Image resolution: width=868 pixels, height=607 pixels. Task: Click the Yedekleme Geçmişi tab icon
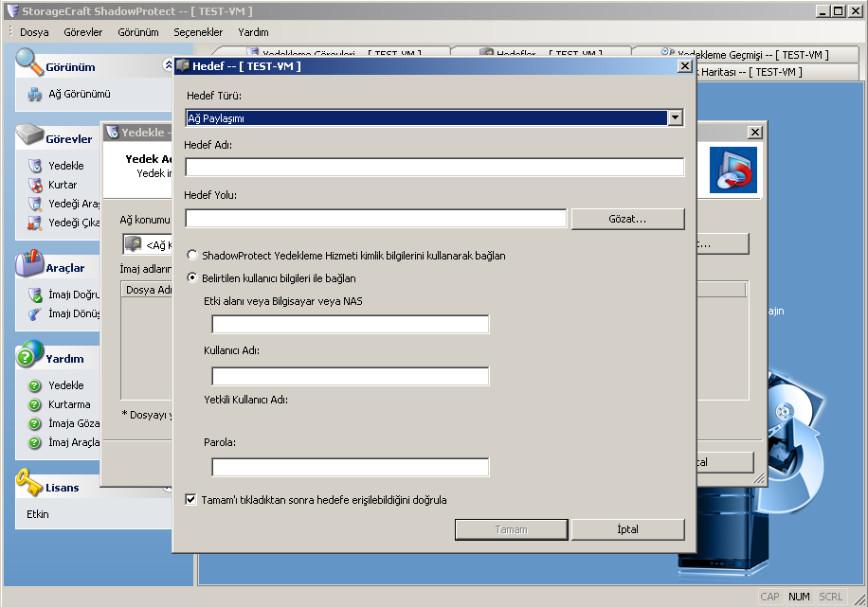668,53
